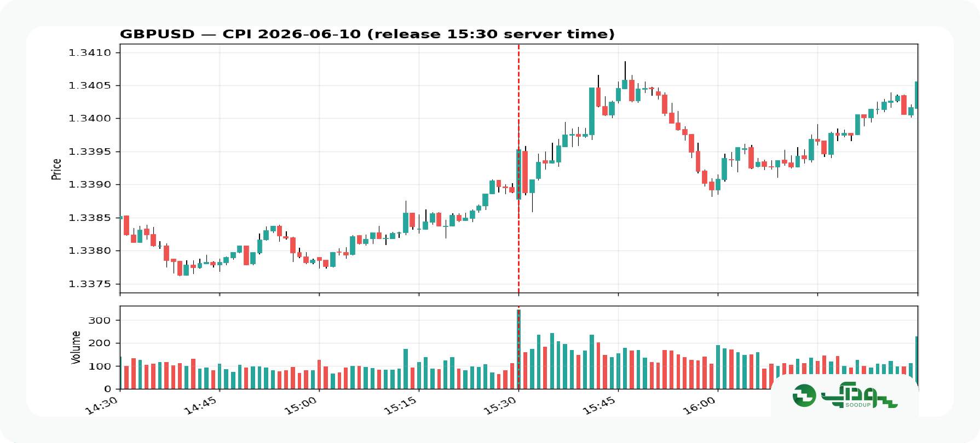Click the "Volume" y-axis title
Viewport: 980px width, 443px height.
[x=76, y=347]
